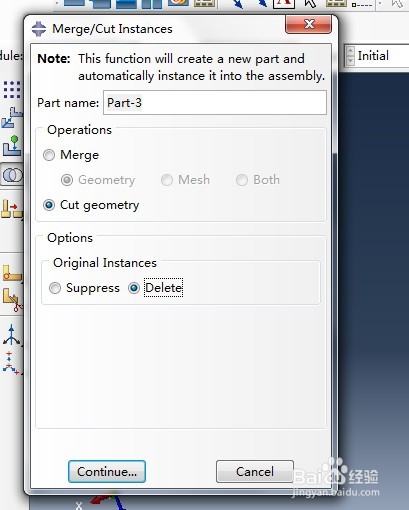Screen dimensions: 409x510
Task: Select the Merge operation radio button
Action: (49, 155)
